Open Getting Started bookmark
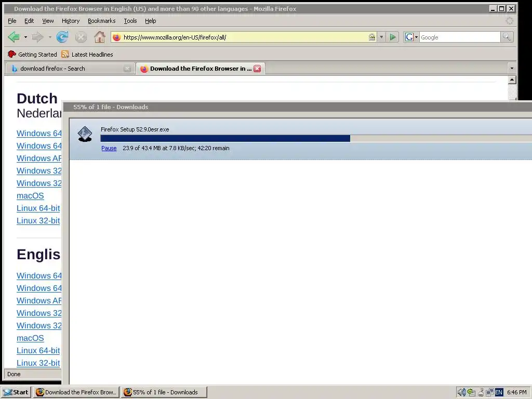Screen dimensions: 532x399 pyautogui.click(x=32, y=54)
